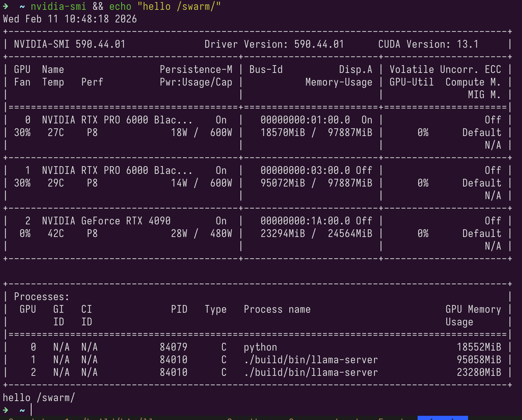522x420 pixels.
Task: Click the 'MIG M.' column header
Action: pyautogui.click(x=485, y=95)
